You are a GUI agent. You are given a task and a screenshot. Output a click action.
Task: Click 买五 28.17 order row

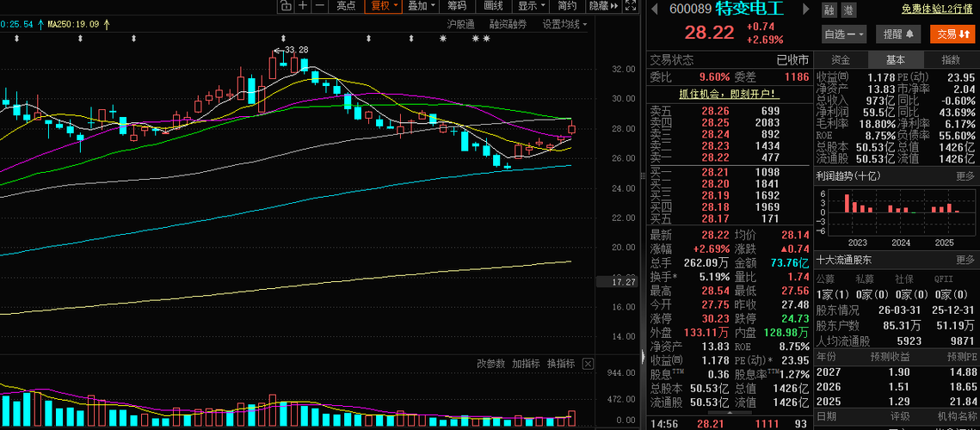(729, 218)
